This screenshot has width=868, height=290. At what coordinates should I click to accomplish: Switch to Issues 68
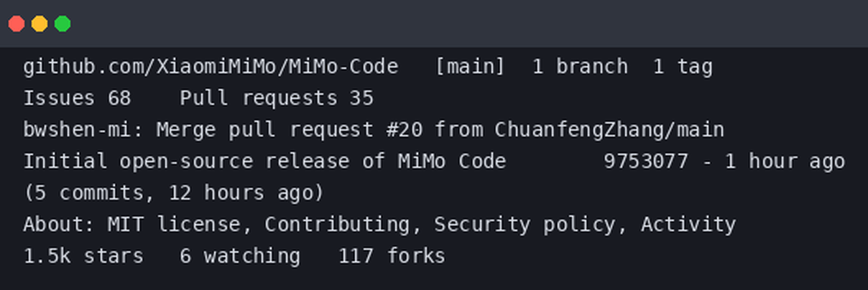pos(77,98)
